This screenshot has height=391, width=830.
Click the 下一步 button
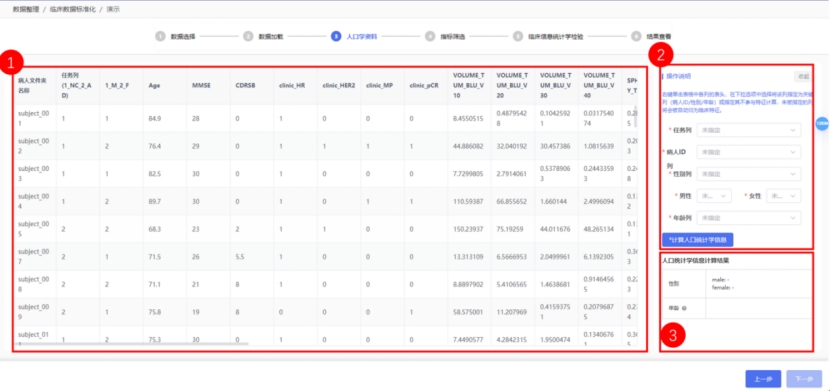pos(804,379)
